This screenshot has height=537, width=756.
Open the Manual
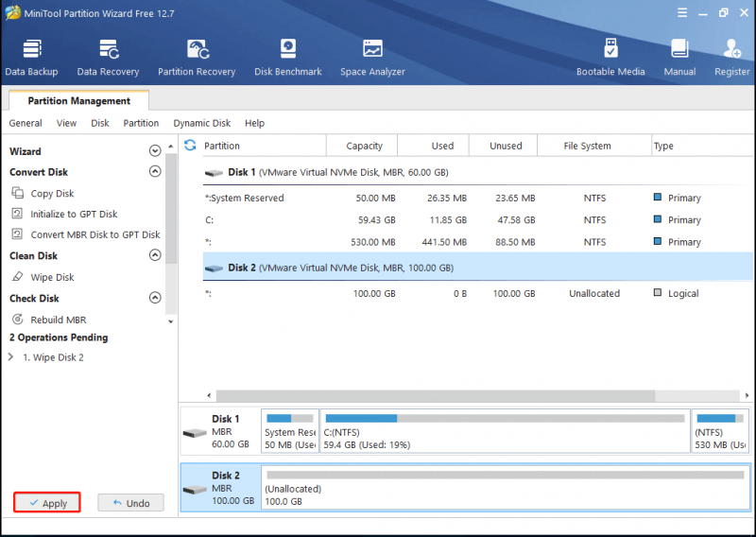click(x=679, y=58)
